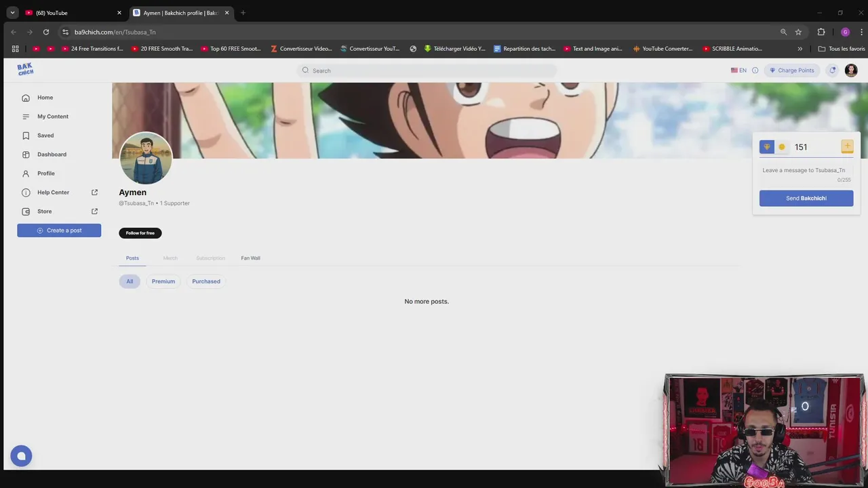The width and height of the screenshot is (868, 488).
Task: Open the YouTube Converter bookmark
Action: pos(663,49)
